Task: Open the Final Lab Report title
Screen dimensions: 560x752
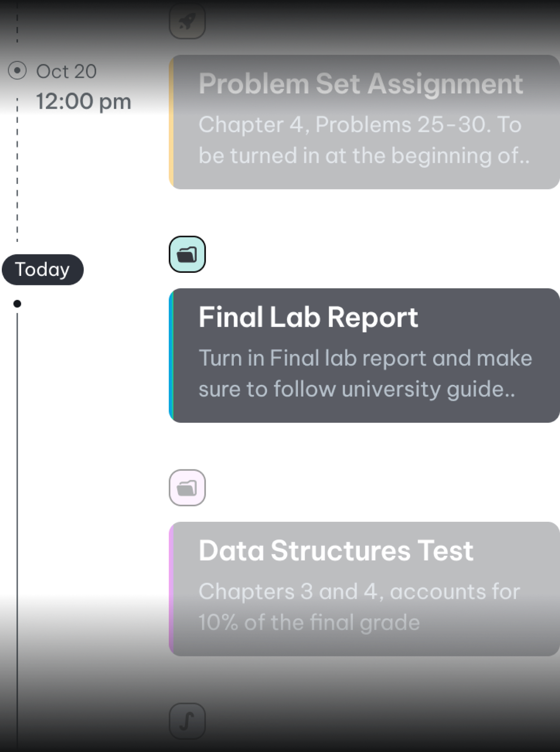Action: click(x=308, y=317)
